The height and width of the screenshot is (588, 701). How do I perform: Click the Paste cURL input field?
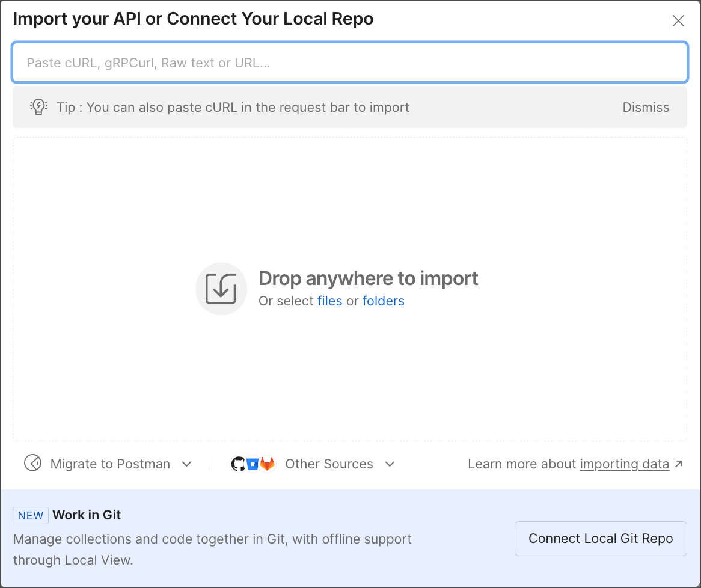pos(350,62)
